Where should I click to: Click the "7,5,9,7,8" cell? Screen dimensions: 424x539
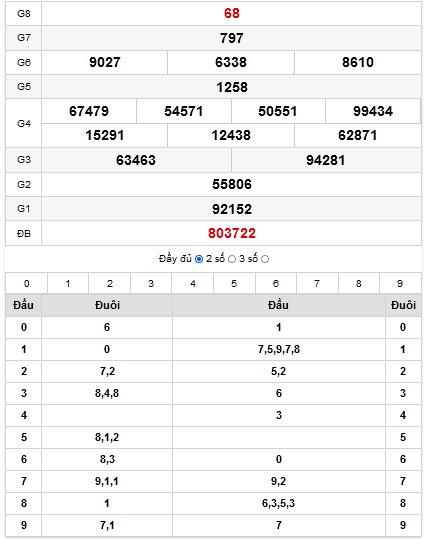[279, 350]
